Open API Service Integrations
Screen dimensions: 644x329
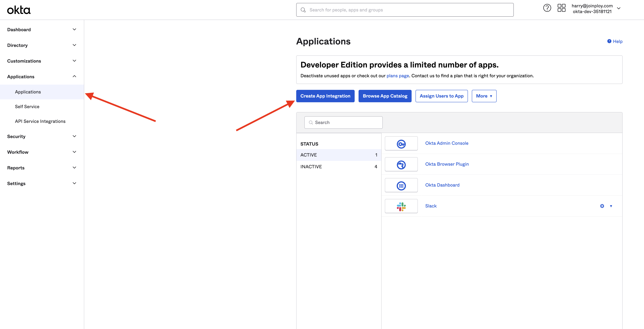pos(40,121)
